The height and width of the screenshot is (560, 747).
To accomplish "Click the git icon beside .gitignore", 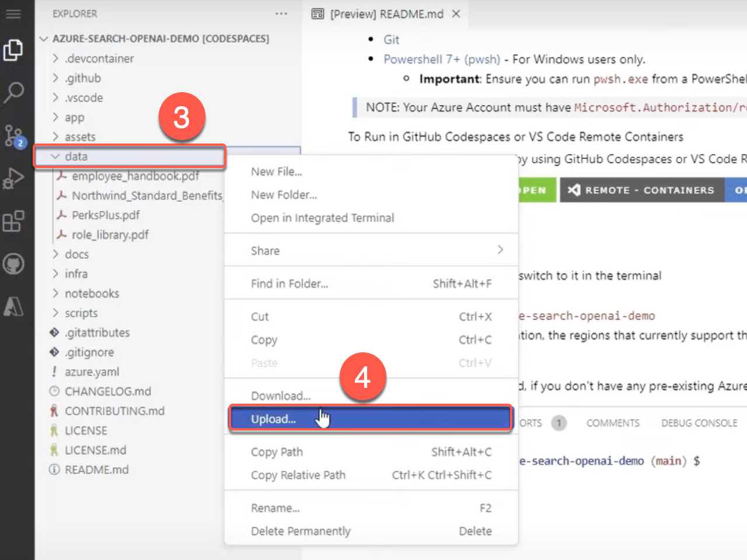I will point(54,352).
